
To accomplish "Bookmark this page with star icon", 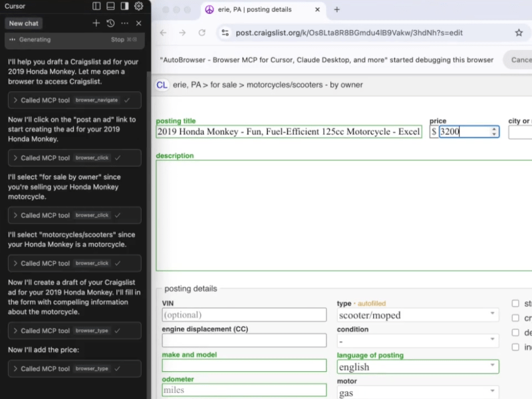I will click(519, 33).
